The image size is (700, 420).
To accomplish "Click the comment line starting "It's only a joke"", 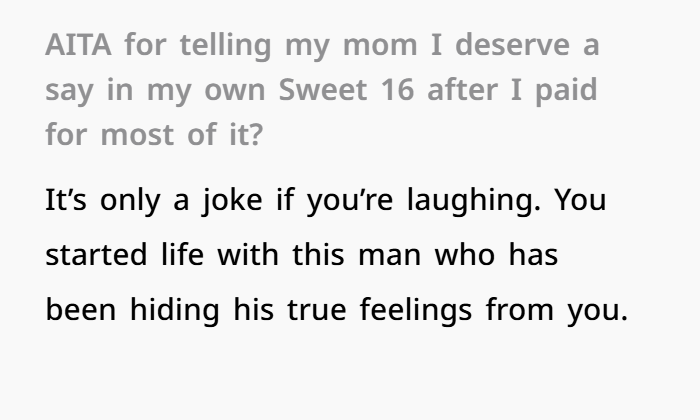I will coord(326,200).
